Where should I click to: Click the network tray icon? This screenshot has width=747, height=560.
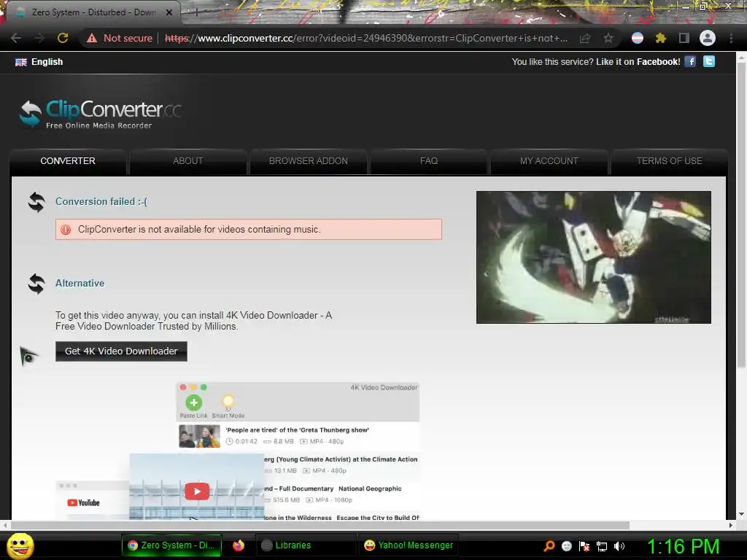[602, 546]
